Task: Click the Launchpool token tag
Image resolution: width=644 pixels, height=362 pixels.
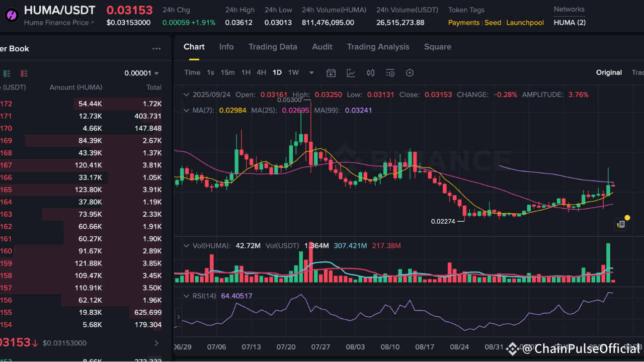Action: (525, 23)
